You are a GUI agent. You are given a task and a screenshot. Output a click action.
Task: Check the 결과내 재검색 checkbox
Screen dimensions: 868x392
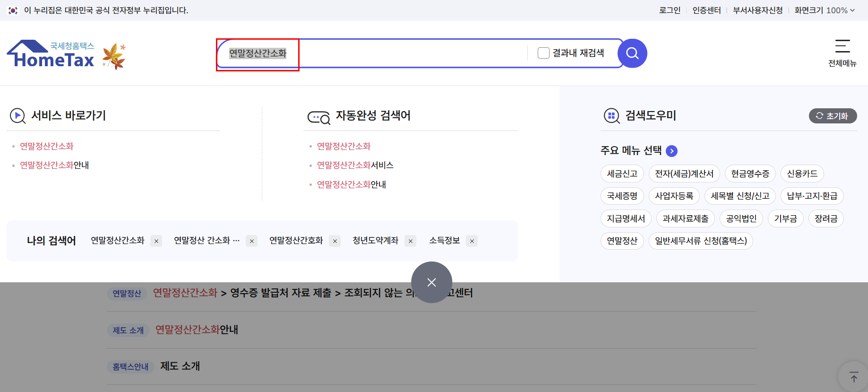point(543,53)
